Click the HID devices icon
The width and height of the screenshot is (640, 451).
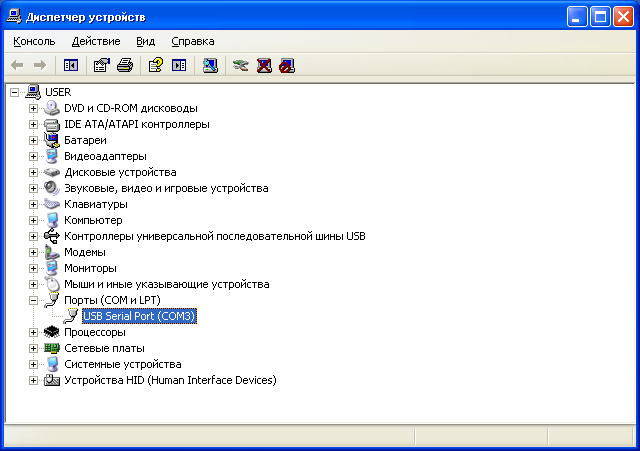[x=52, y=380]
